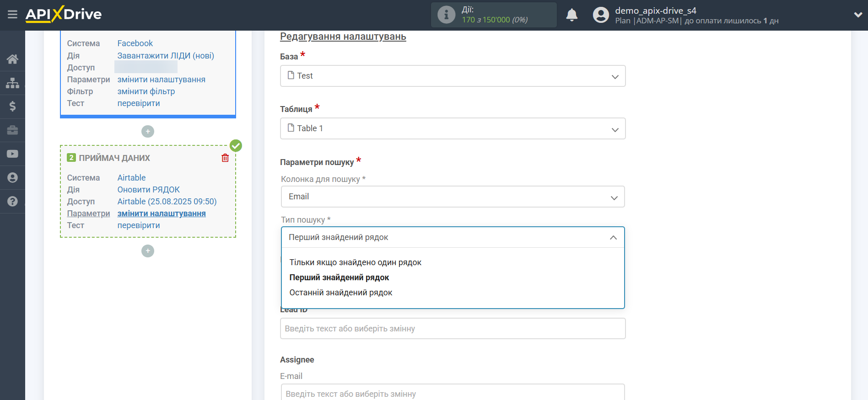Screen dimensions: 868x400
Task: Click the Lead ID text input field
Action: coord(453,329)
